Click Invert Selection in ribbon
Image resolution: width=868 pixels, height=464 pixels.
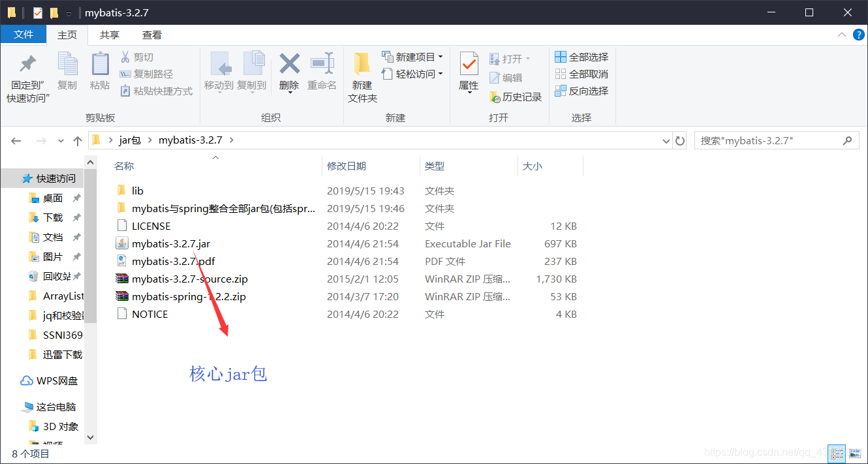point(581,91)
